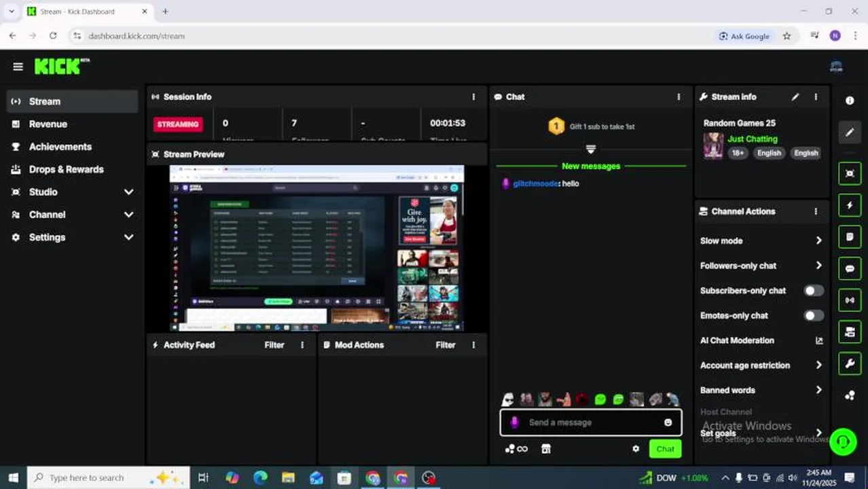Open Windows Start menu
The height and width of the screenshot is (489, 868).
[x=13, y=477]
